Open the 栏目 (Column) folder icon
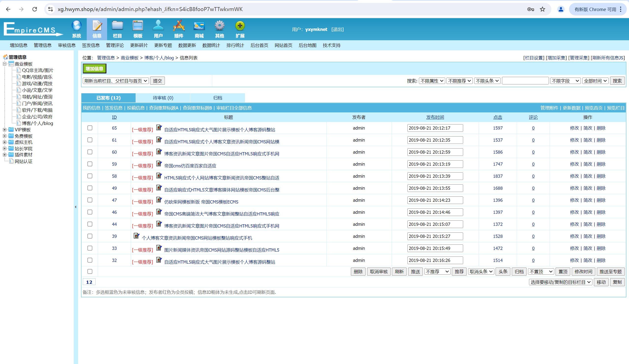This screenshot has height=364, width=629. 117,29
